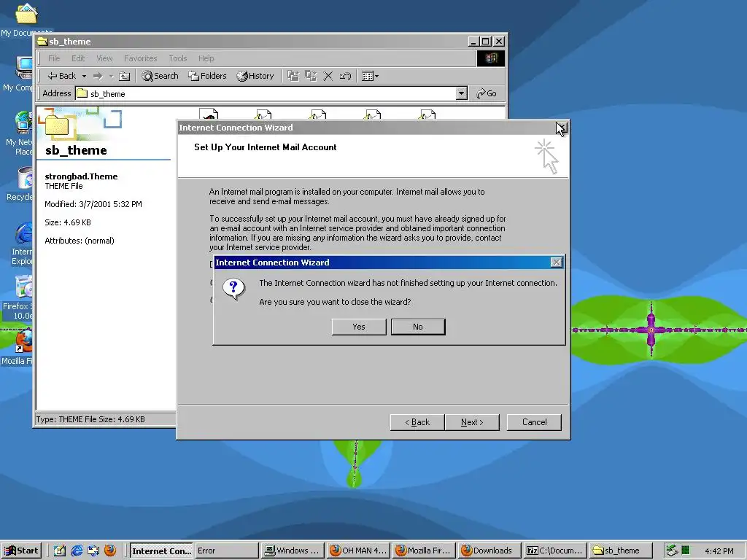Select Internet Explorer desktop icon
Viewport: 747px width, 560px height.
click(x=22, y=244)
